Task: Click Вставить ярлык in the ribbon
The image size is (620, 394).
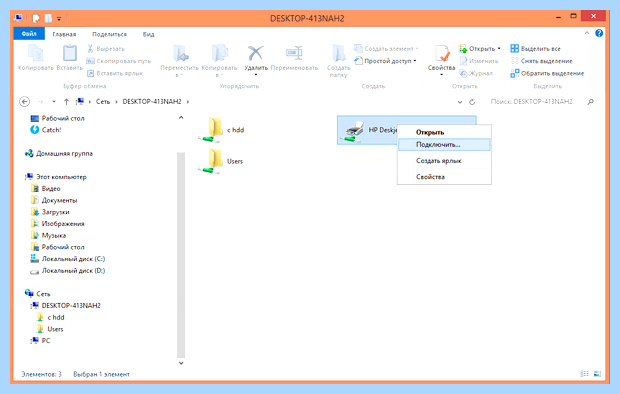Action: [x=115, y=73]
